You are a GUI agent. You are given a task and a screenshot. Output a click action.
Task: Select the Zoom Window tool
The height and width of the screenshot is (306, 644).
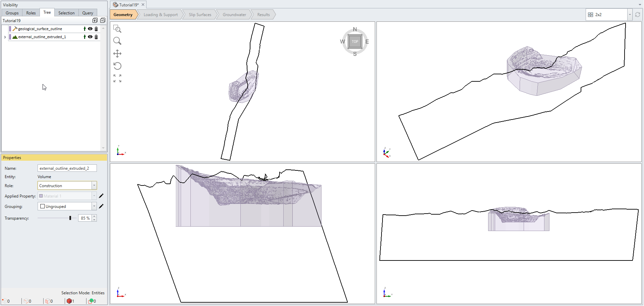pos(117,29)
